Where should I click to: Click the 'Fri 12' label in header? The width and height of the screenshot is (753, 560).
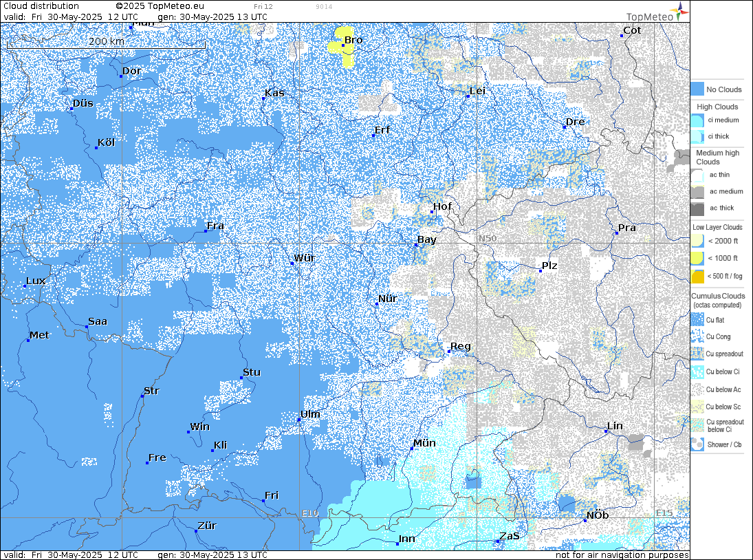(x=263, y=7)
